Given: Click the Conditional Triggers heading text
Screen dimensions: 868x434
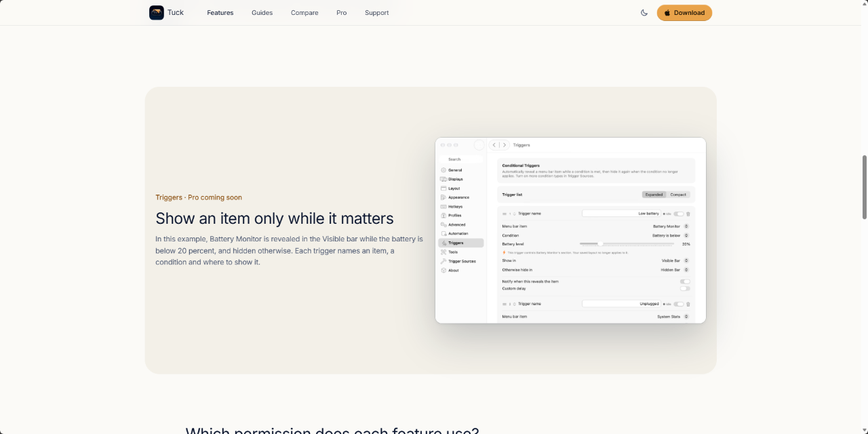Looking at the screenshot, I should (x=521, y=165).
